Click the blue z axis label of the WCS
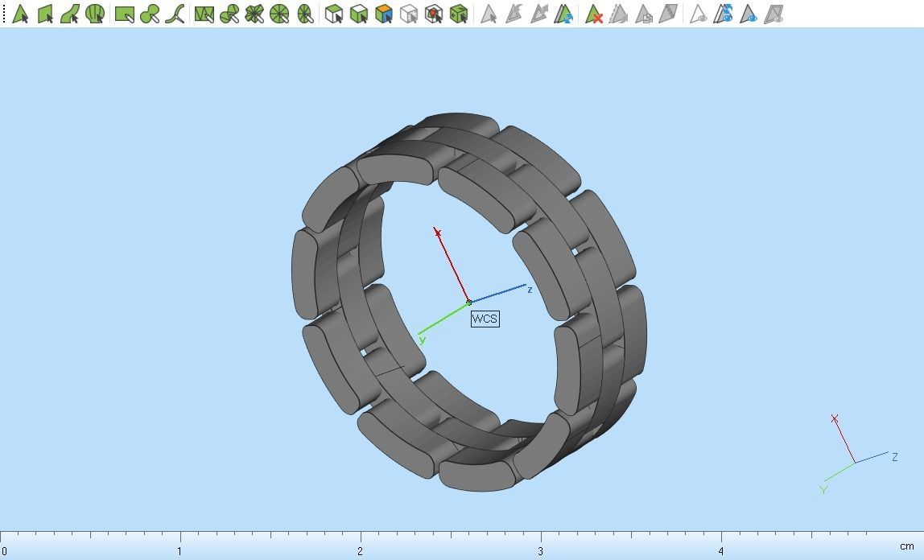 point(530,290)
